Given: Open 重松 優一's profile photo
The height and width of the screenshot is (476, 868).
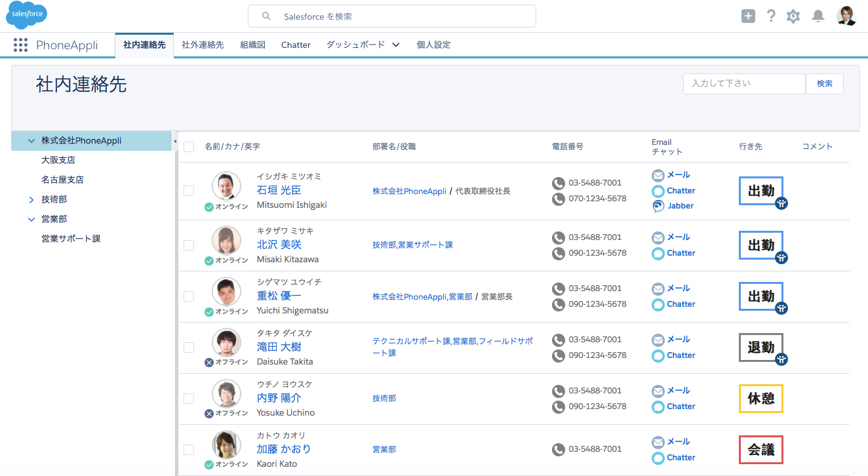Looking at the screenshot, I should (x=226, y=291).
